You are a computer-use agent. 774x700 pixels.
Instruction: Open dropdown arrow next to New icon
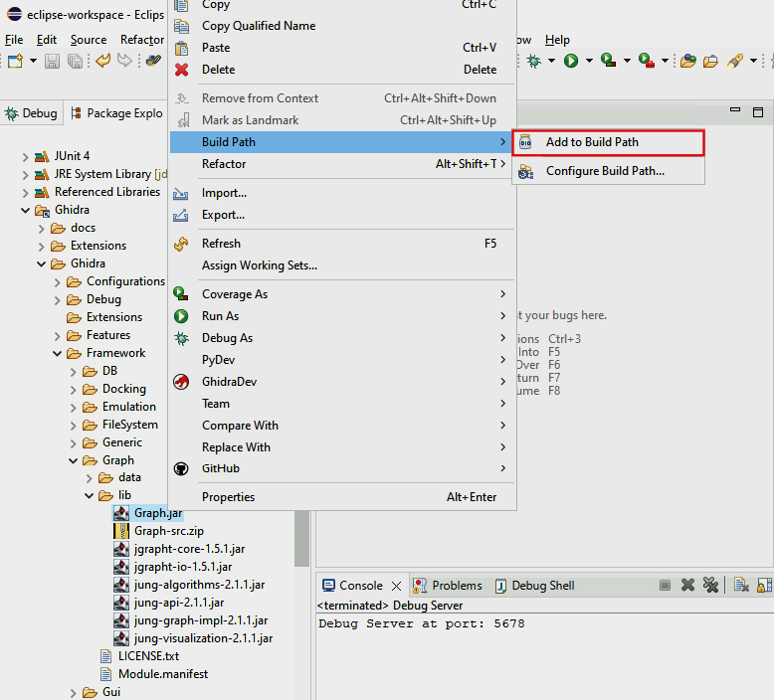click(33, 61)
